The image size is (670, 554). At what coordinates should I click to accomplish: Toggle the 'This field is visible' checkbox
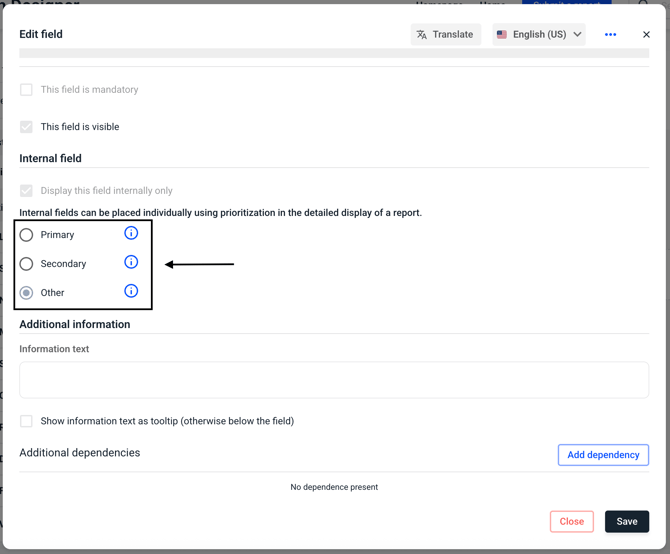pyautogui.click(x=27, y=127)
